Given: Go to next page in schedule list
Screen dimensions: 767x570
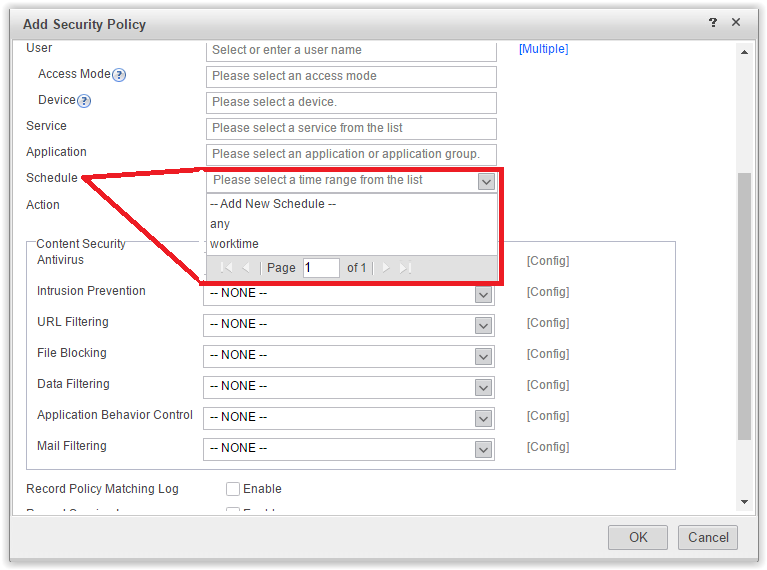Looking at the screenshot, I should pyautogui.click(x=386, y=268).
